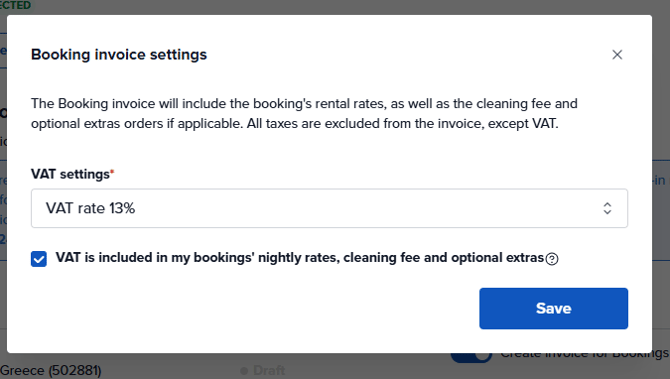This screenshot has height=379, width=670.
Task: Open help tooltip beside VAT included label
Action: [x=552, y=259]
